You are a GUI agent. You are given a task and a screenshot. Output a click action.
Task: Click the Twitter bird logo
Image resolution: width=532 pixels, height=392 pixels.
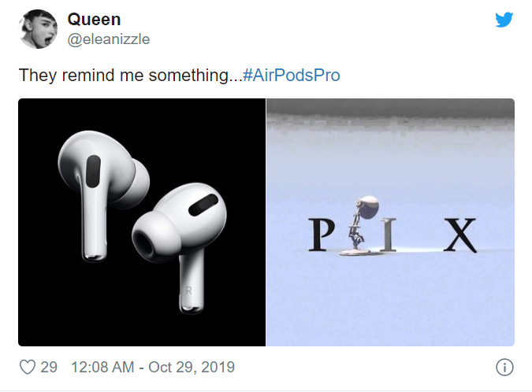tap(504, 20)
